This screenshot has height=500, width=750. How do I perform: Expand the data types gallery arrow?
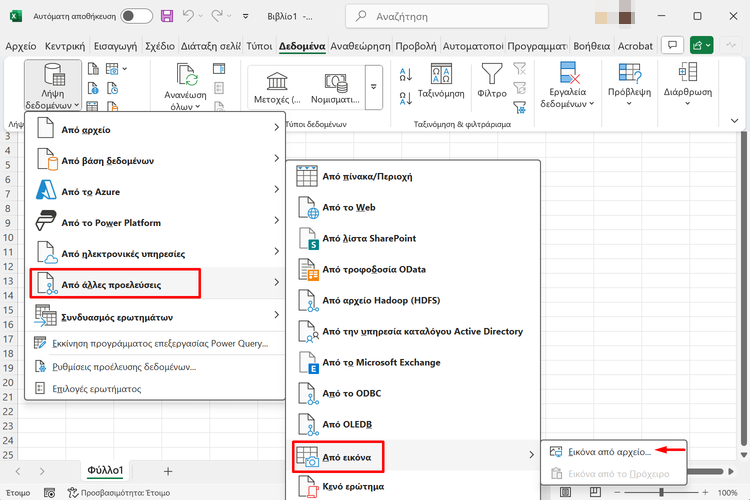[374, 88]
